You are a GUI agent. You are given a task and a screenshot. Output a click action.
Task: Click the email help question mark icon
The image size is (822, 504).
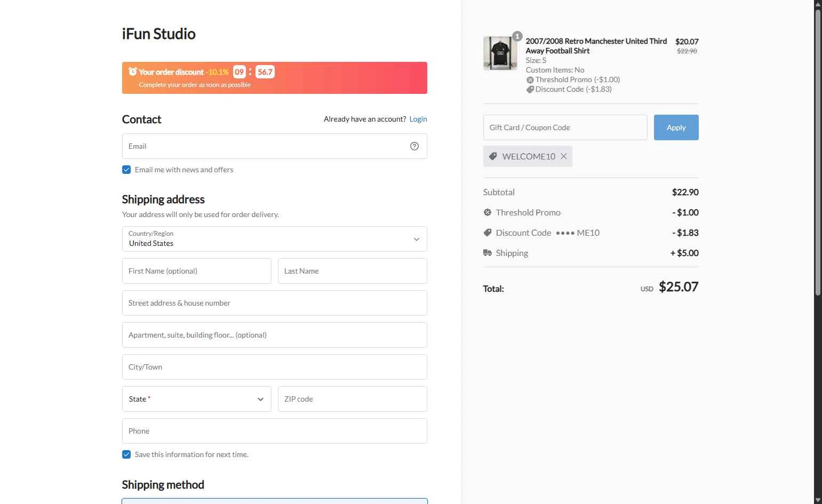pos(414,146)
